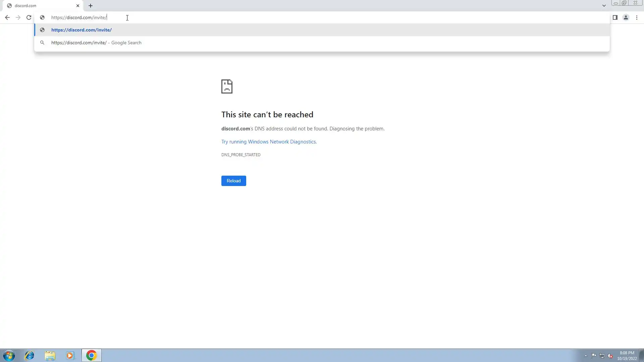The width and height of the screenshot is (644, 362).
Task: Toggle the side panel icon
Action: coord(615,17)
